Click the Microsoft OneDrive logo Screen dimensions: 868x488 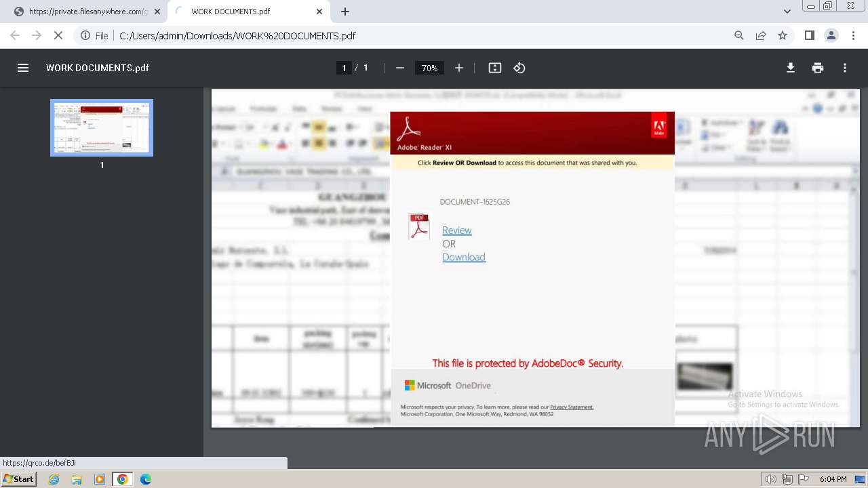[448, 386]
